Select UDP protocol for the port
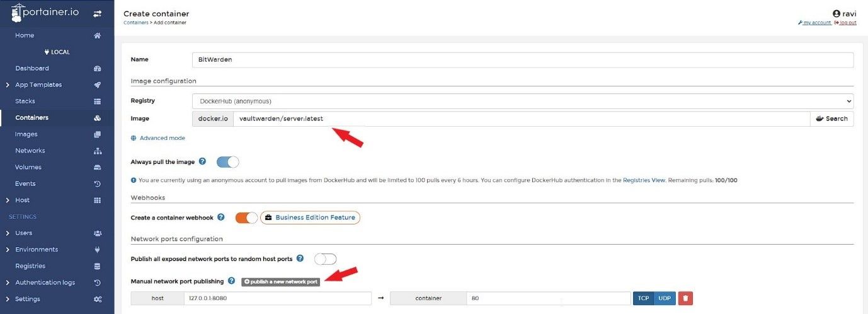This screenshot has width=868, height=314. tap(665, 298)
